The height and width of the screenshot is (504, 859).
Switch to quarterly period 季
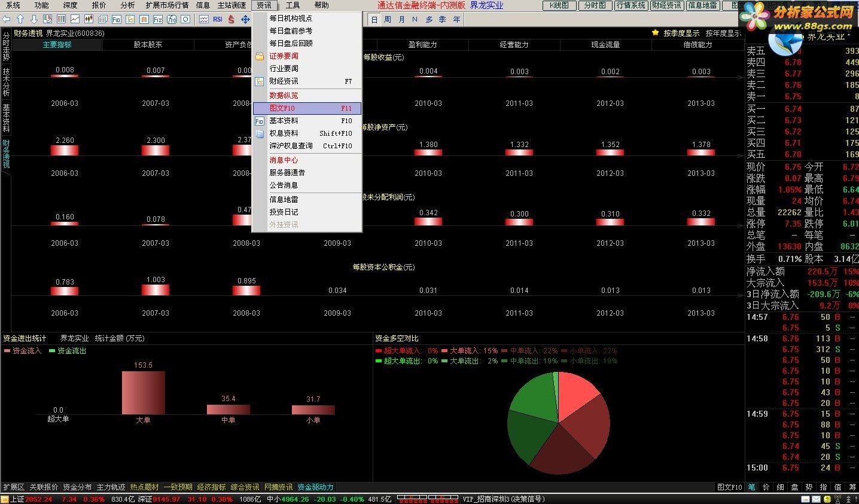pyautogui.click(x=443, y=20)
